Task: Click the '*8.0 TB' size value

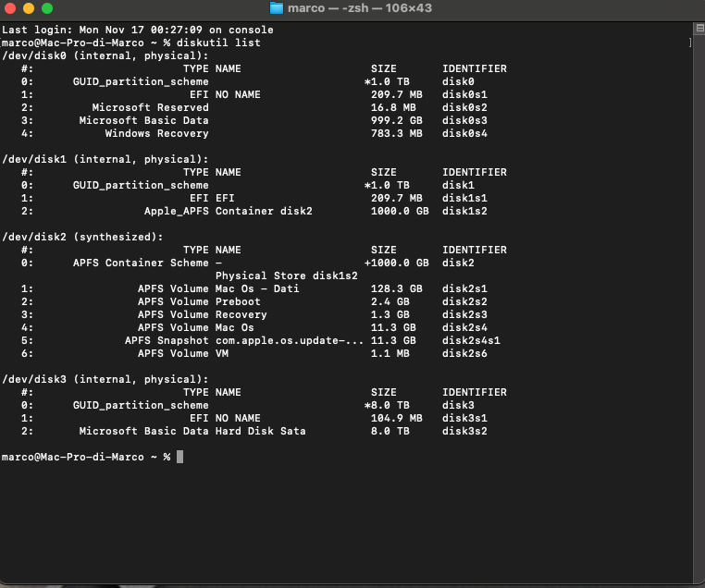Action: tap(387, 405)
